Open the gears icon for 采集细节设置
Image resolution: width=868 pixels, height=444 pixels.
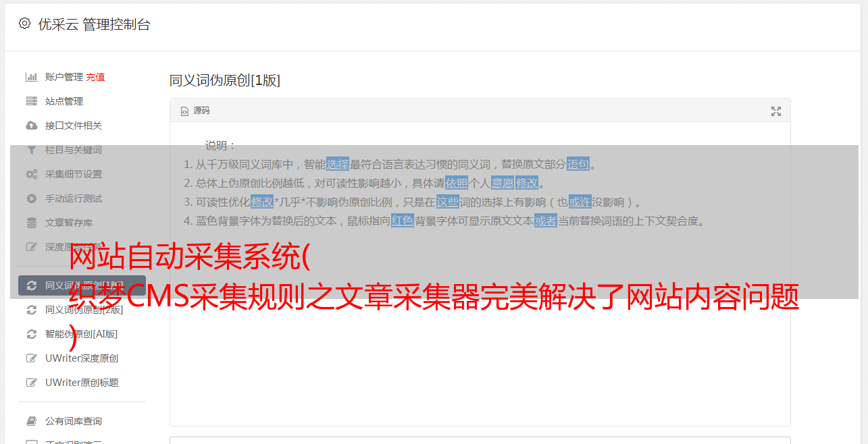tap(32, 174)
